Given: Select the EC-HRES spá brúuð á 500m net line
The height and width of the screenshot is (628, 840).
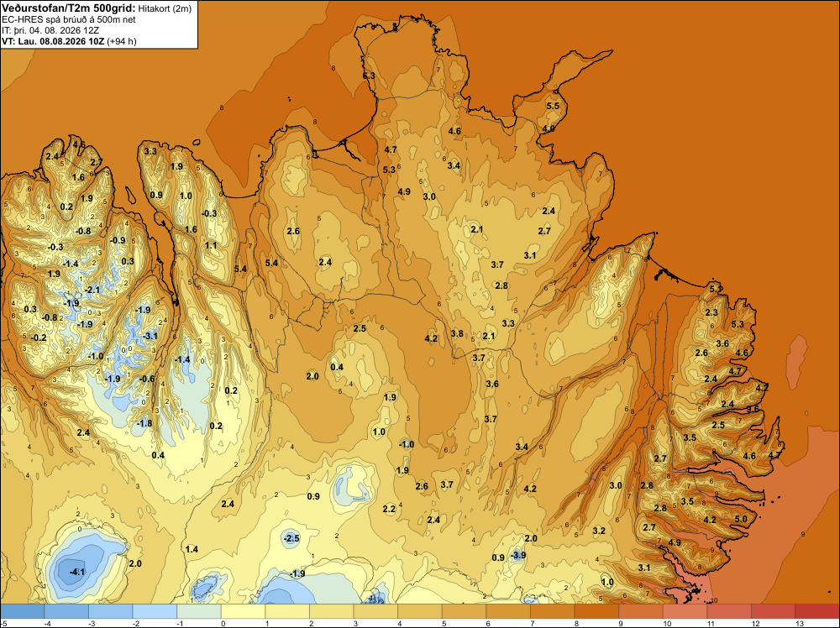Looking at the screenshot, I should 69,19.
